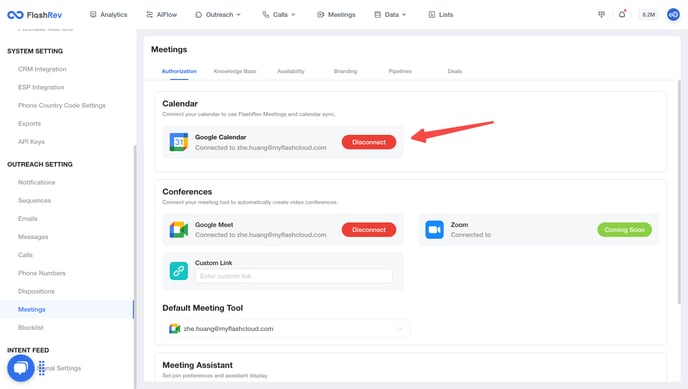This screenshot has height=389, width=688.
Task: Click the Google Calendar connected email text
Action: pyautogui.click(x=261, y=148)
